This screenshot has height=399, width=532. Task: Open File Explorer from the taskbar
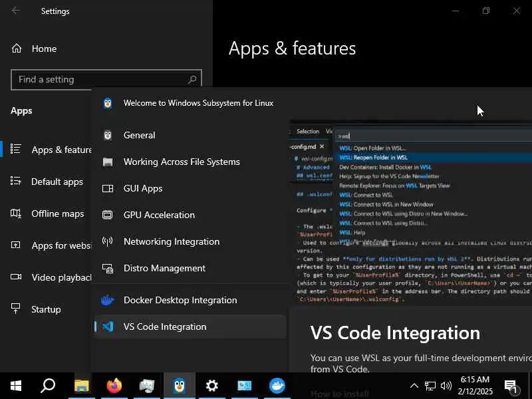click(x=81, y=386)
